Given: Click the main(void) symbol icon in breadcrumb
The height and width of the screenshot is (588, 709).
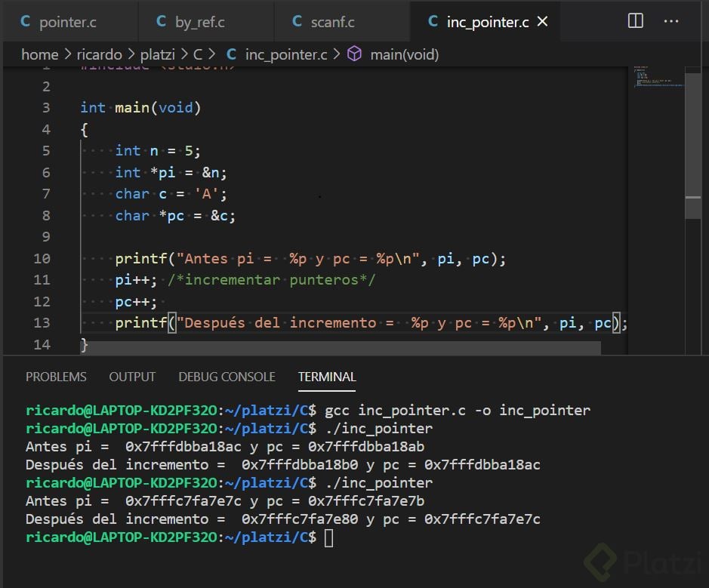Looking at the screenshot, I should [354, 54].
